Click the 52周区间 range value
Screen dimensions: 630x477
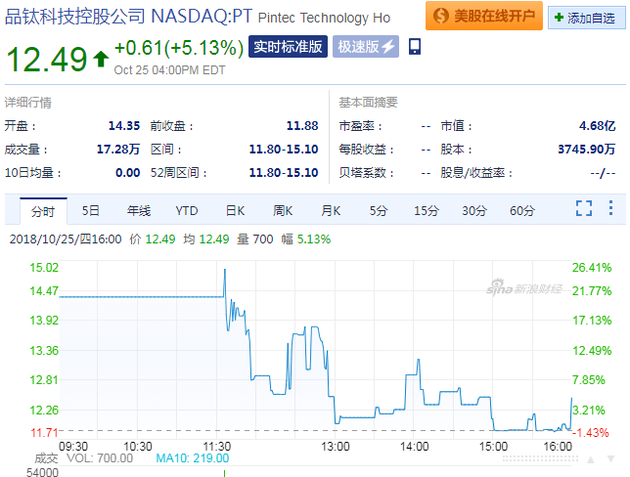pyautogui.click(x=284, y=173)
